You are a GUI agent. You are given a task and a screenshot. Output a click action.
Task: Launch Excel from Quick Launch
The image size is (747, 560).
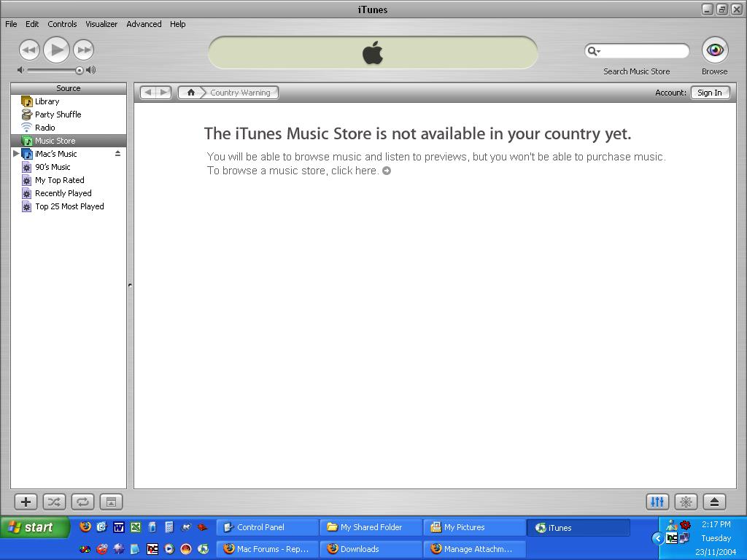(x=136, y=527)
